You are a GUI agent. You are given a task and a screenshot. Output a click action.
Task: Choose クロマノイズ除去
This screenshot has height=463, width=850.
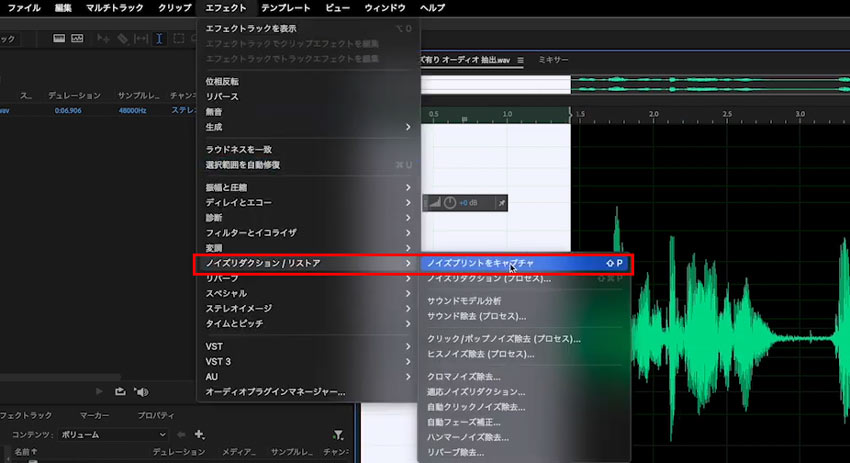pos(525,377)
